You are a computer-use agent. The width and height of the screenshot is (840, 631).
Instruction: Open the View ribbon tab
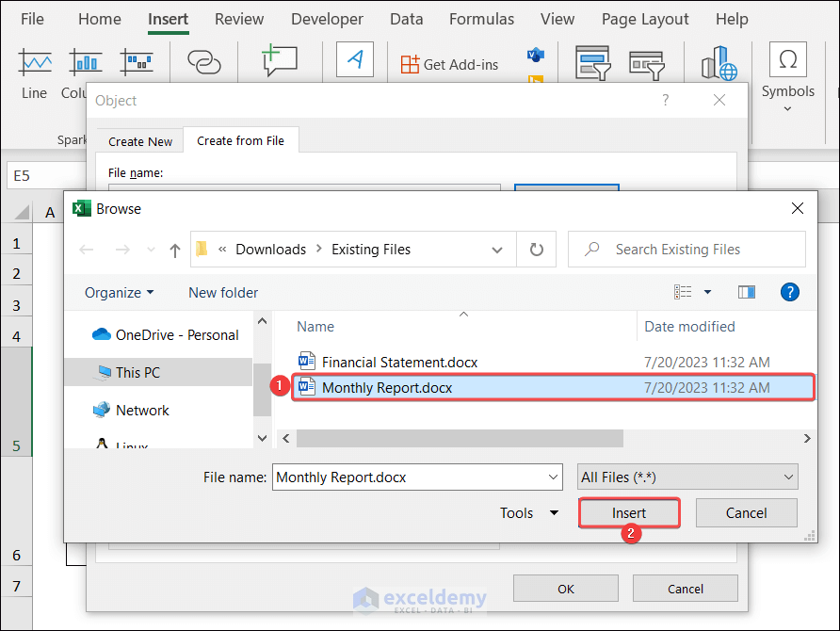557,19
